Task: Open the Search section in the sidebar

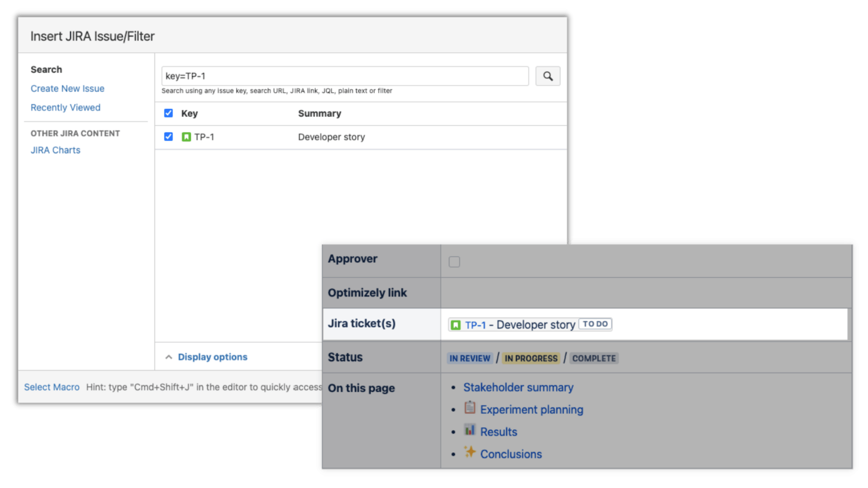Action: click(46, 70)
